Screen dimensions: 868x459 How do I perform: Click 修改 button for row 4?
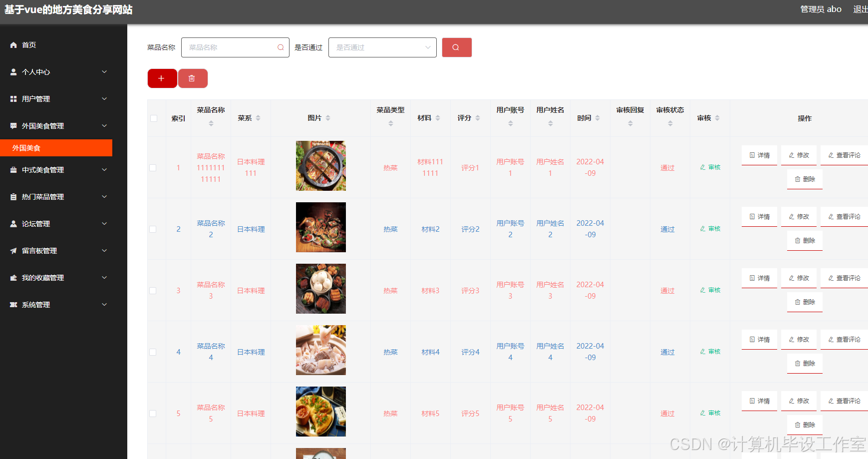click(x=799, y=340)
